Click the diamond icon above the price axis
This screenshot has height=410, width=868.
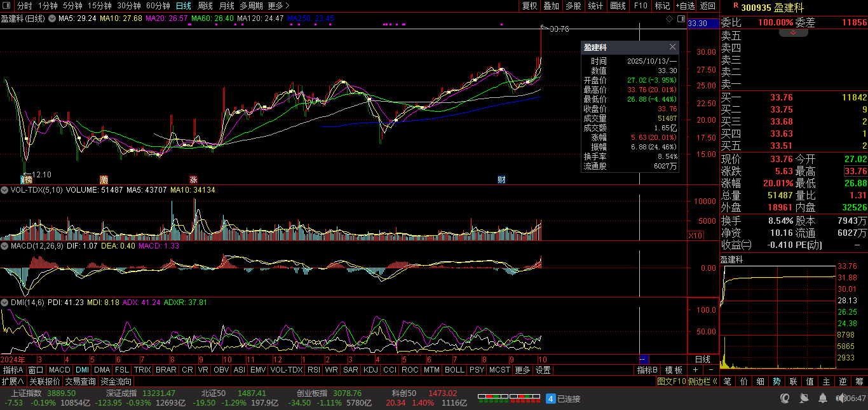pos(669,19)
